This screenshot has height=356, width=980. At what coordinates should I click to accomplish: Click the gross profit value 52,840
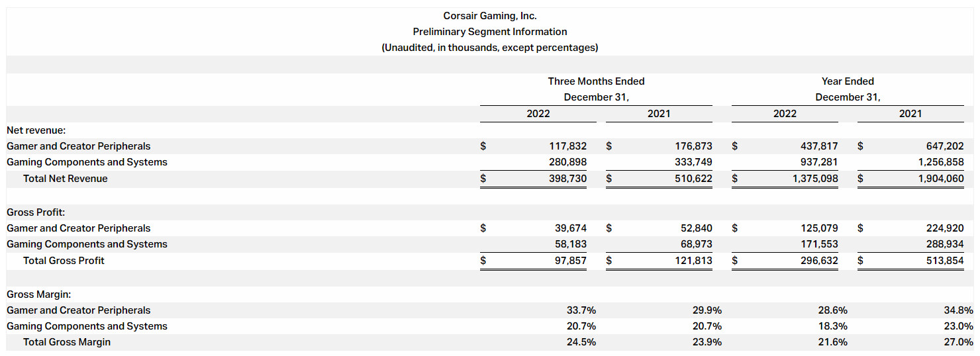[695, 228]
